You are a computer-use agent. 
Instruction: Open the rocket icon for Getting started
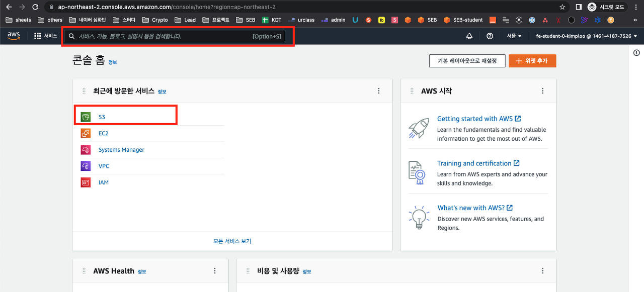click(419, 129)
